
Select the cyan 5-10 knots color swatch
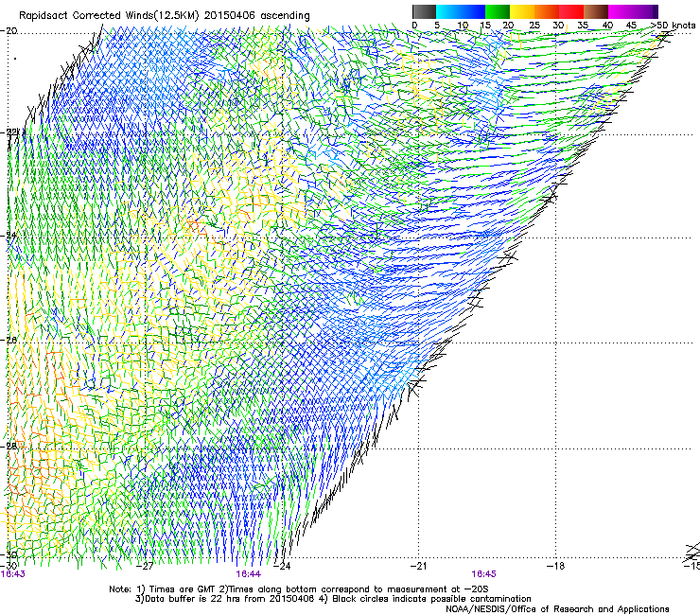448,11
